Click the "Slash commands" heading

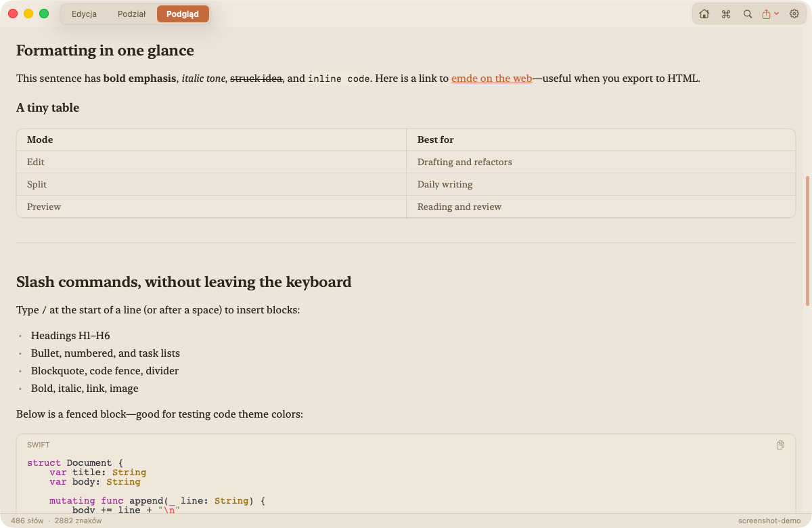(184, 282)
